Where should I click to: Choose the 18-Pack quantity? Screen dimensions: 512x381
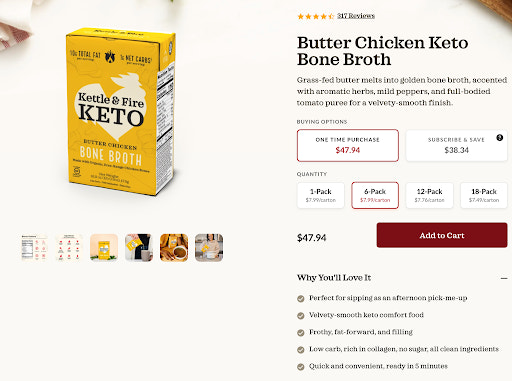click(x=484, y=195)
